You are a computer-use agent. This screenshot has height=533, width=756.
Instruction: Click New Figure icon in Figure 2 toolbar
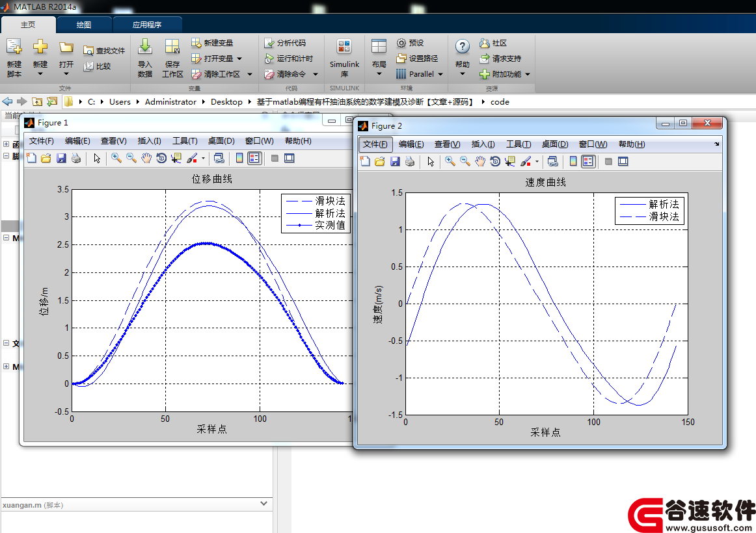(x=365, y=162)
